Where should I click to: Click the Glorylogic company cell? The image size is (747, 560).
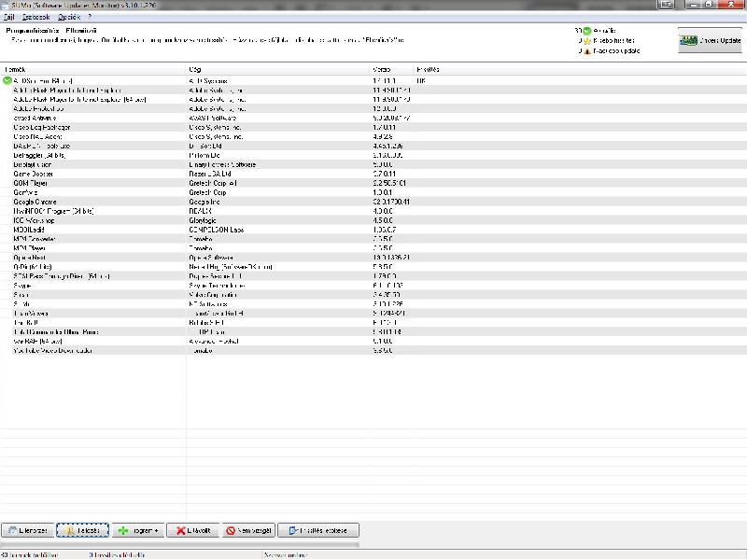203,220
